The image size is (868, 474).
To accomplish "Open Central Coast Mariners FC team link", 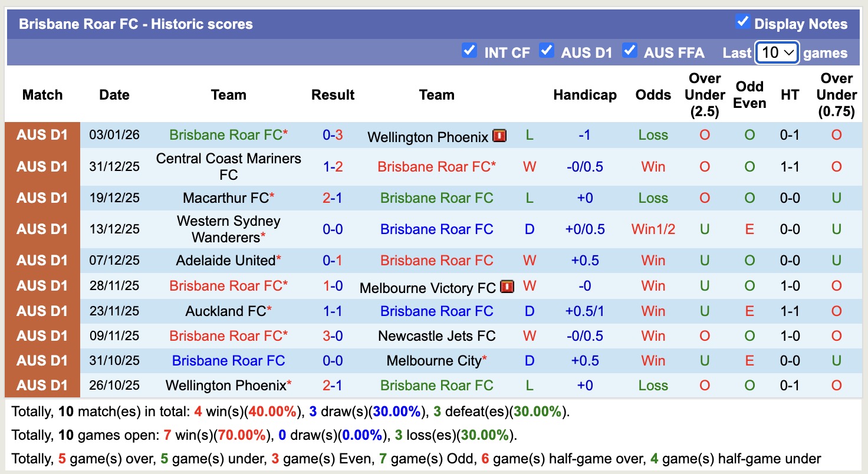I will click(228, 167).
